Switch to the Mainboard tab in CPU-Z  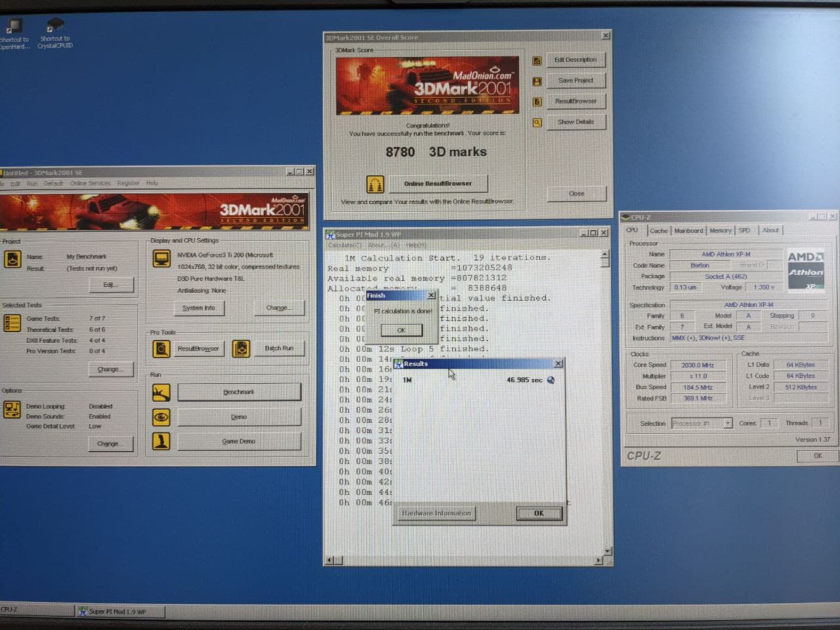(688, 231)
